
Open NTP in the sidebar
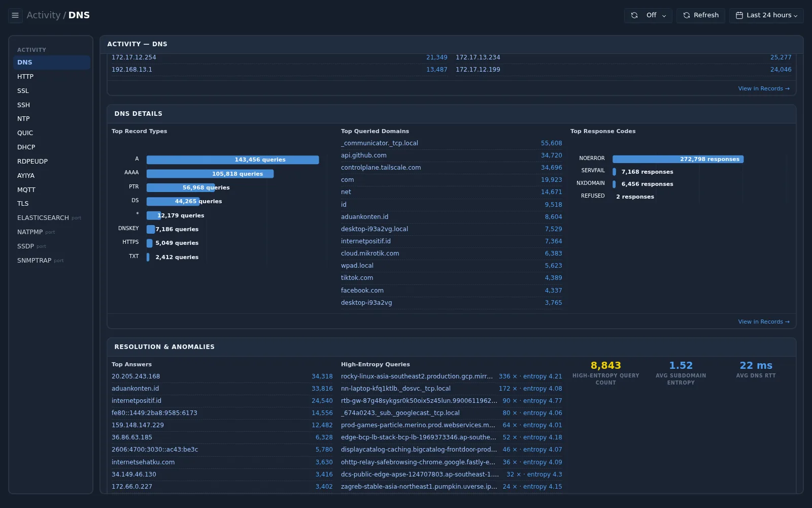pos(52,119)
